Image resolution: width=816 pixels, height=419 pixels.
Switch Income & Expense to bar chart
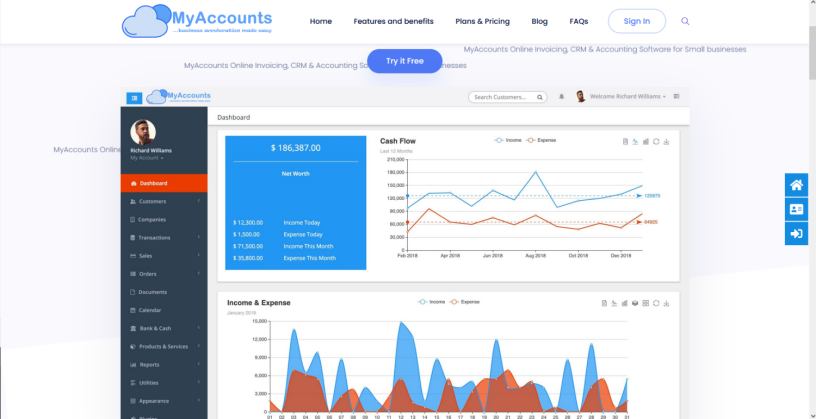pos(624,303)
